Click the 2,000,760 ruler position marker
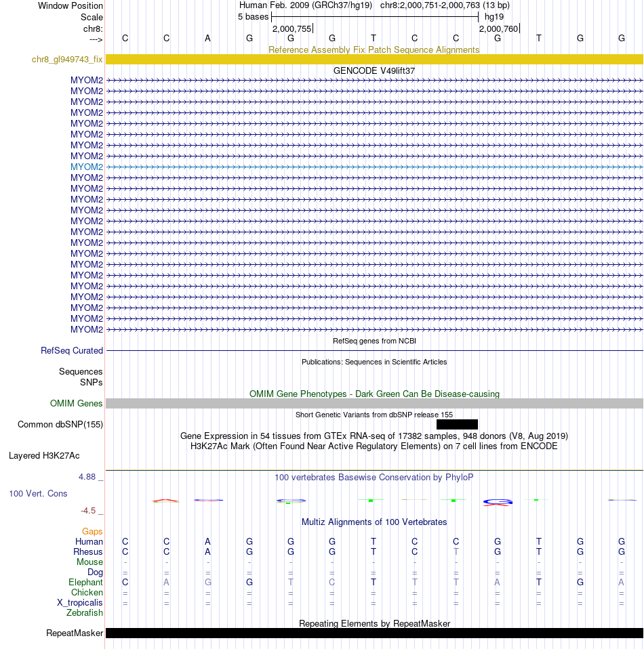This screenshot has width=644, height=649. tap(499, 29)
